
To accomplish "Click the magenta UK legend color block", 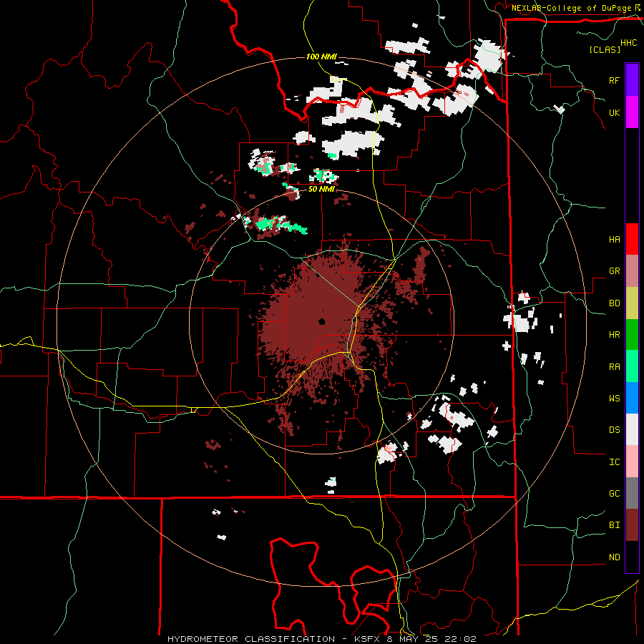I will (x=632, y=112).
